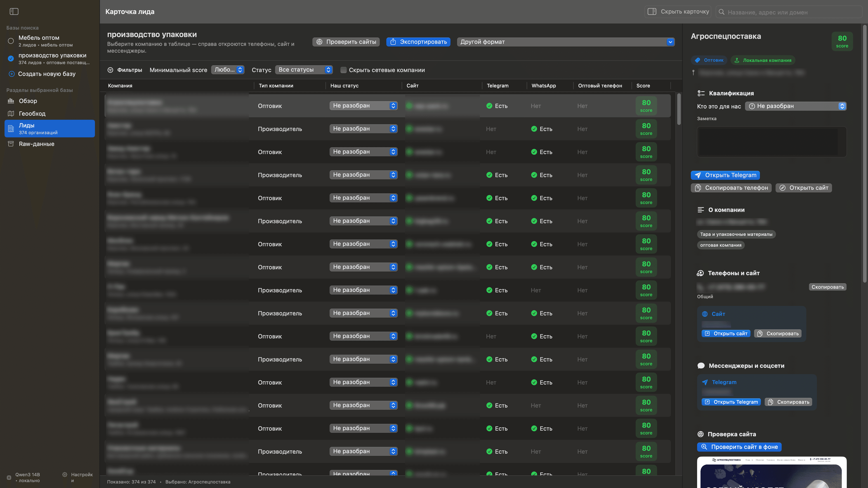Sort by the Score column header

click(x=643, y=86)
